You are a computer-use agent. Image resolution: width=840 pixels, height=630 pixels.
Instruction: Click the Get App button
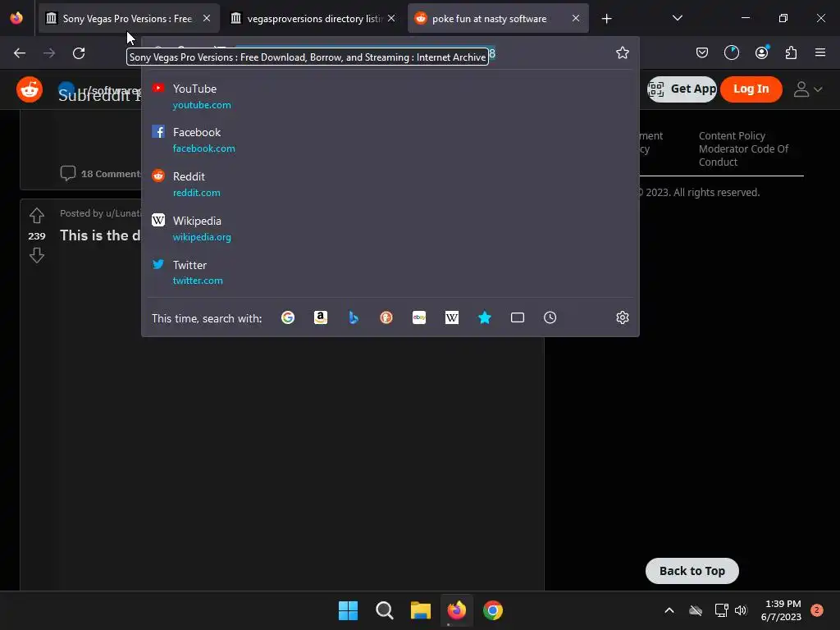[682, 89]
